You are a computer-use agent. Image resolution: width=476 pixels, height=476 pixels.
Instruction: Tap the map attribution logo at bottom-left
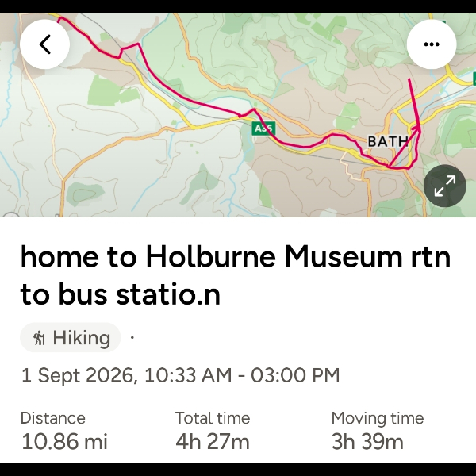click(12, 216)
